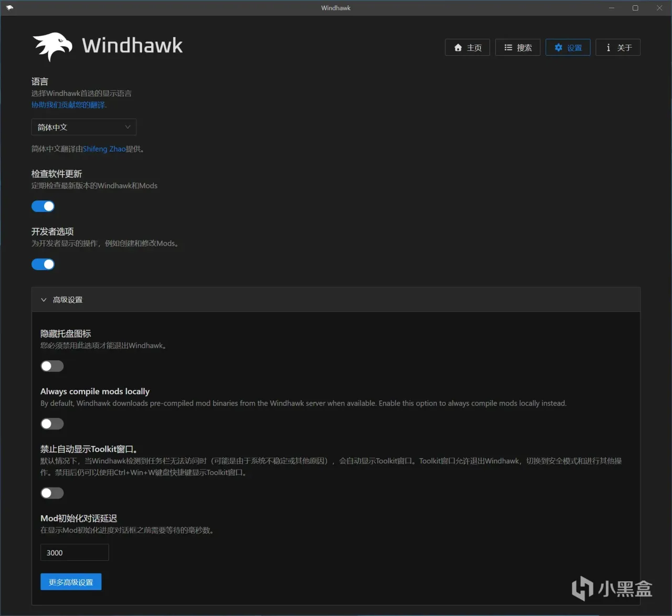
Task: Minimize the Windhawk window
Action: (612, 8)
